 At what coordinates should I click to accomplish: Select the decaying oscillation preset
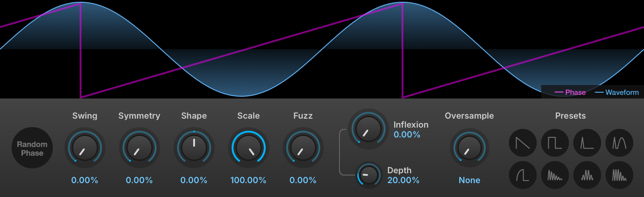555,175
